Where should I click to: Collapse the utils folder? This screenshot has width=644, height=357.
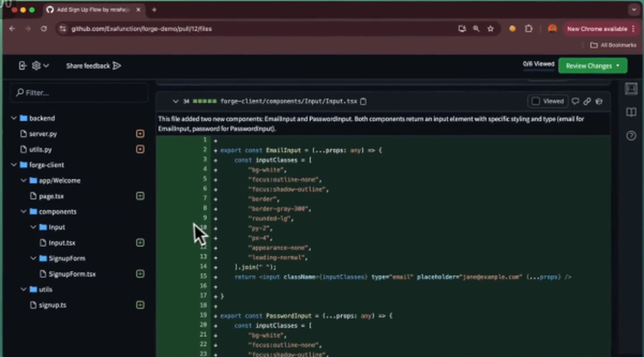coord(23,289)
